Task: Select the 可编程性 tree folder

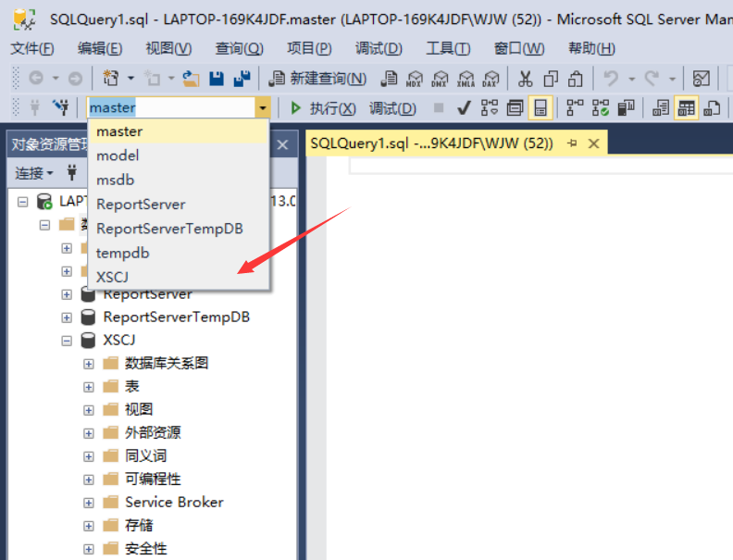Action: point(153,479)
